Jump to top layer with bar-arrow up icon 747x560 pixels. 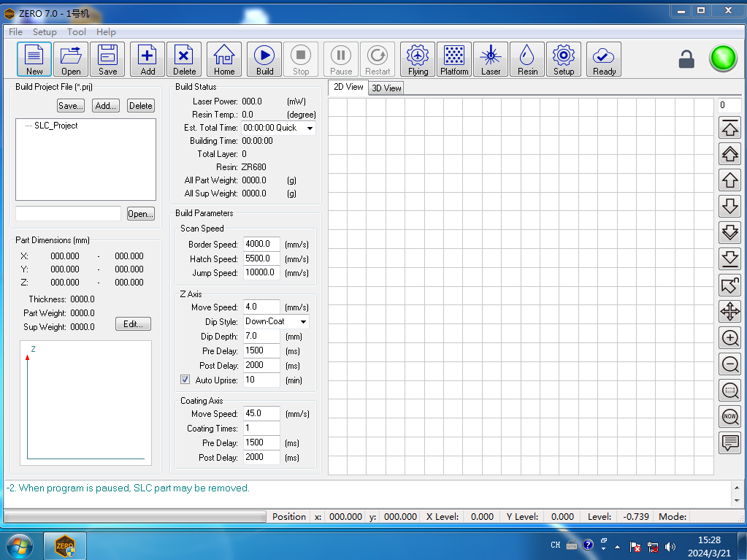click(729, 128)
